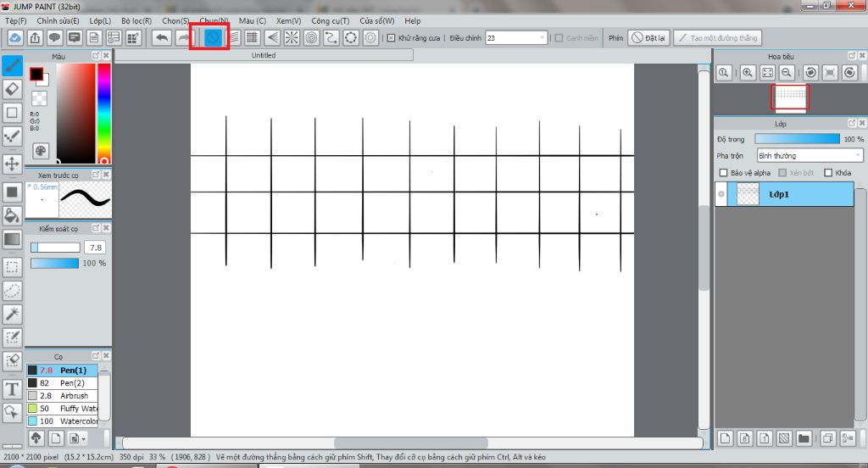The height and width of the screenshot is (468, 868).
Task: Select the Brush tool in left toolbar
Action: (x=12, y=66)
